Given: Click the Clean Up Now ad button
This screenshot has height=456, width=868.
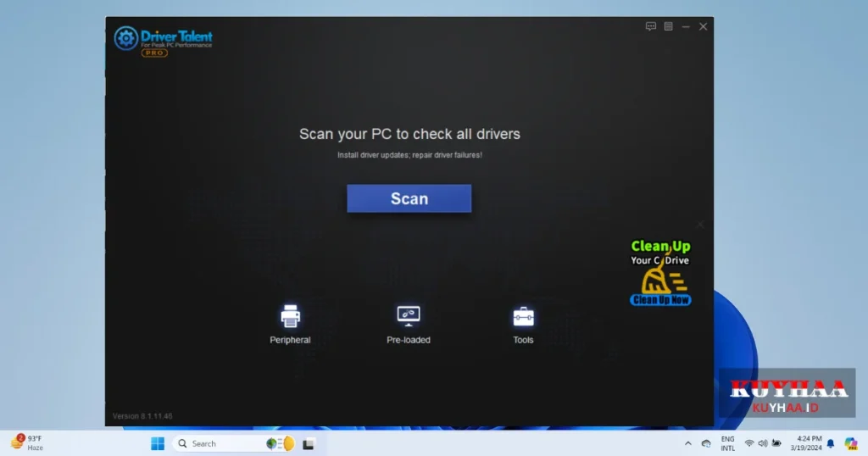Looking at the screenshot, I should 660,300.
